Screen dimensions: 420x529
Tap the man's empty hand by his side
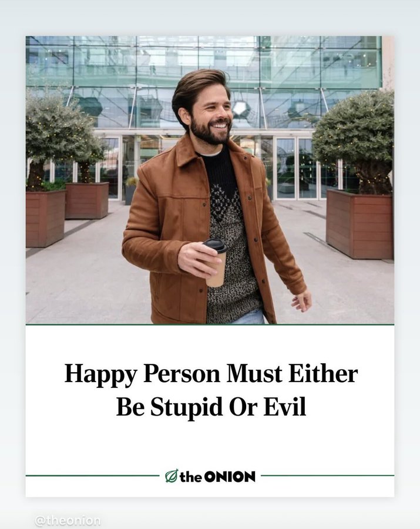[302, 300]
